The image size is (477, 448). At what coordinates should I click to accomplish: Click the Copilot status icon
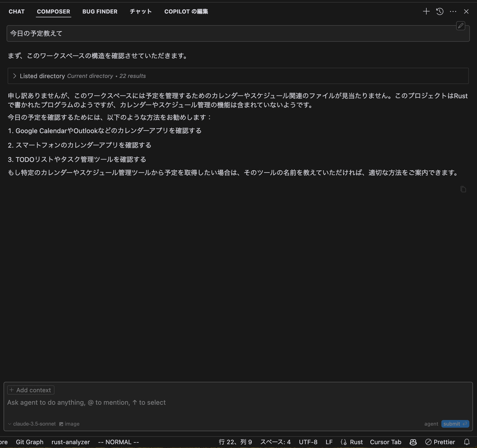[413, 442]
